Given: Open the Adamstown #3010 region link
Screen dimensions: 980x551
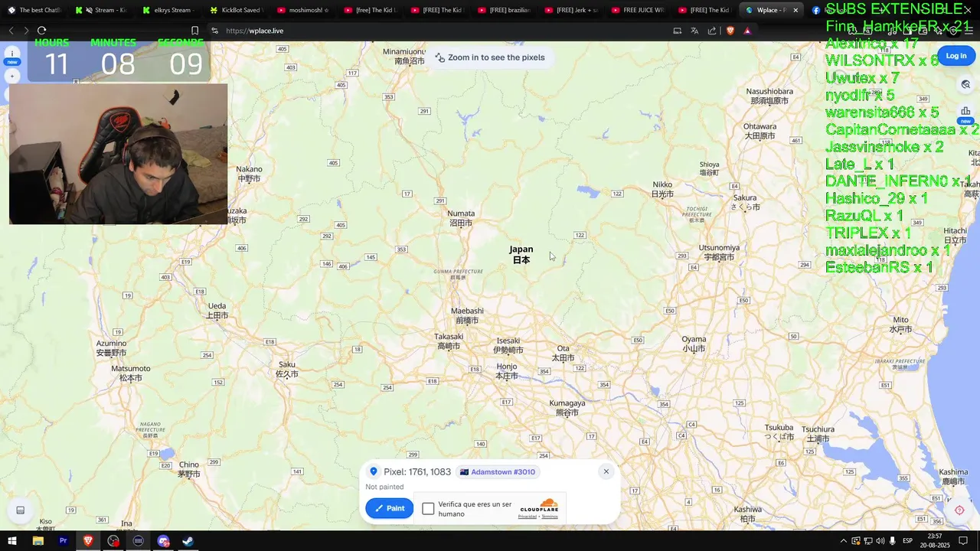Looking at the screenshot, I should (x=497, y=472).
